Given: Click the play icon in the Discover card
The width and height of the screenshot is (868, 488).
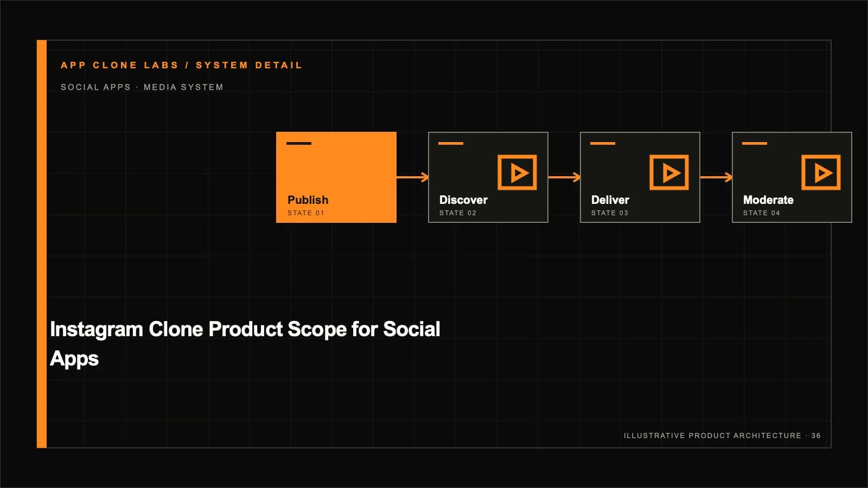Looking at the screenshot, I should tap(517, 172).
